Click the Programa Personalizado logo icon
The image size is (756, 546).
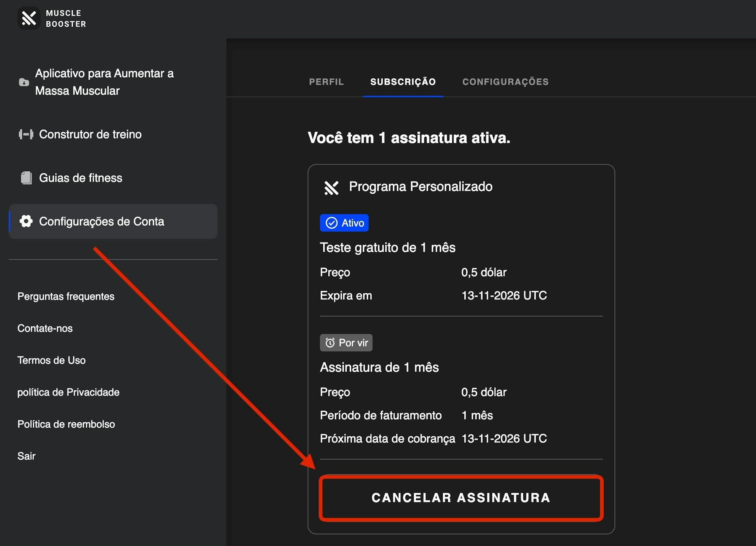click(x=331, y=188)
